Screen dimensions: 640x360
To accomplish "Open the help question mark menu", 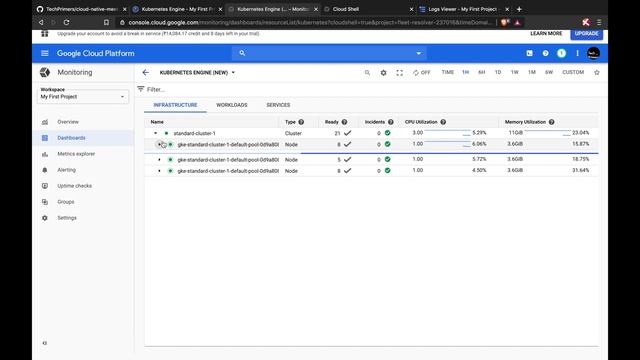I will click(545, 53).
